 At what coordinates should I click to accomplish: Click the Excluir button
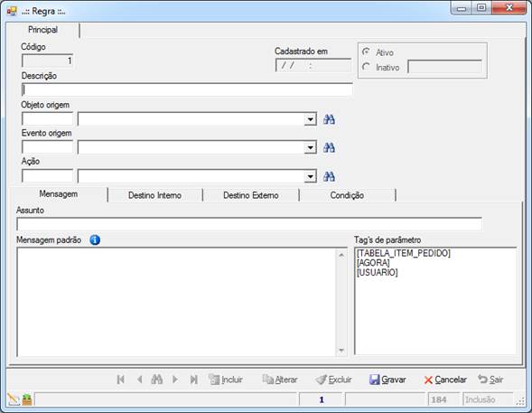coord(333,380)
